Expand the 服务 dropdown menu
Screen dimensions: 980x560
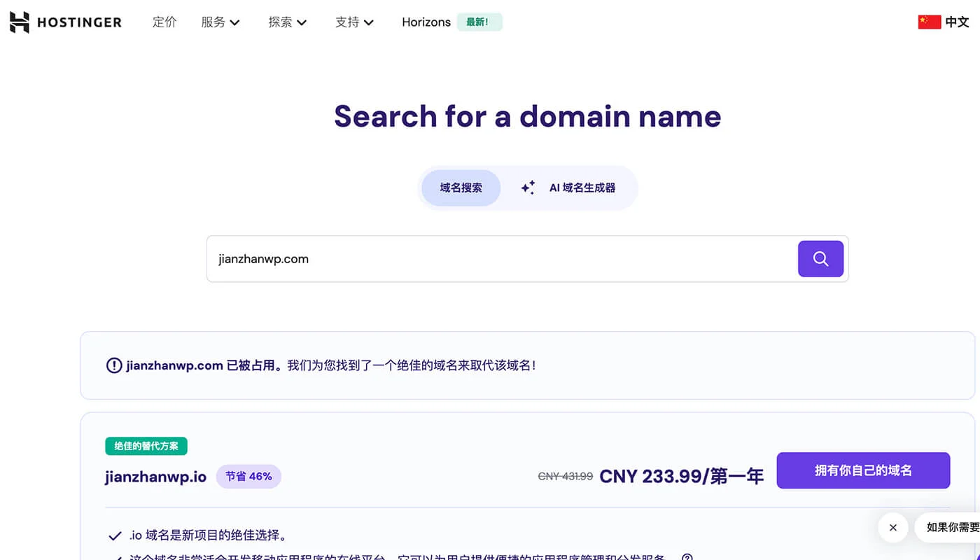pos(220,22)
